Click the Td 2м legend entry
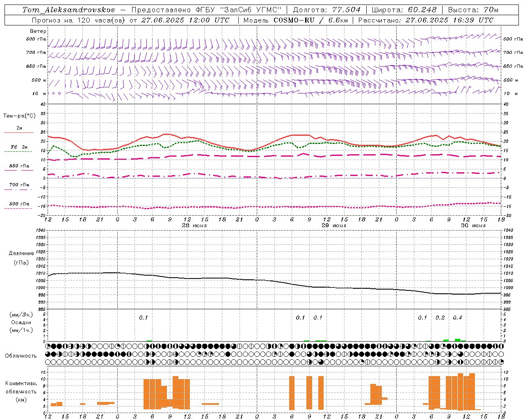Screen dimensions: 525x420 (x=19, y=147)
